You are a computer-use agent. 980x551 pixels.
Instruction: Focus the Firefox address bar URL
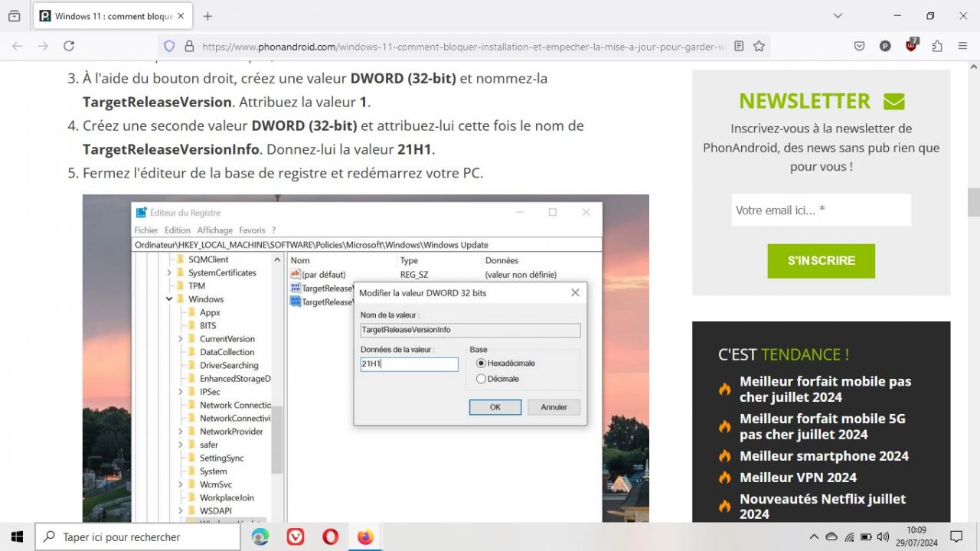tap(463, 46)
